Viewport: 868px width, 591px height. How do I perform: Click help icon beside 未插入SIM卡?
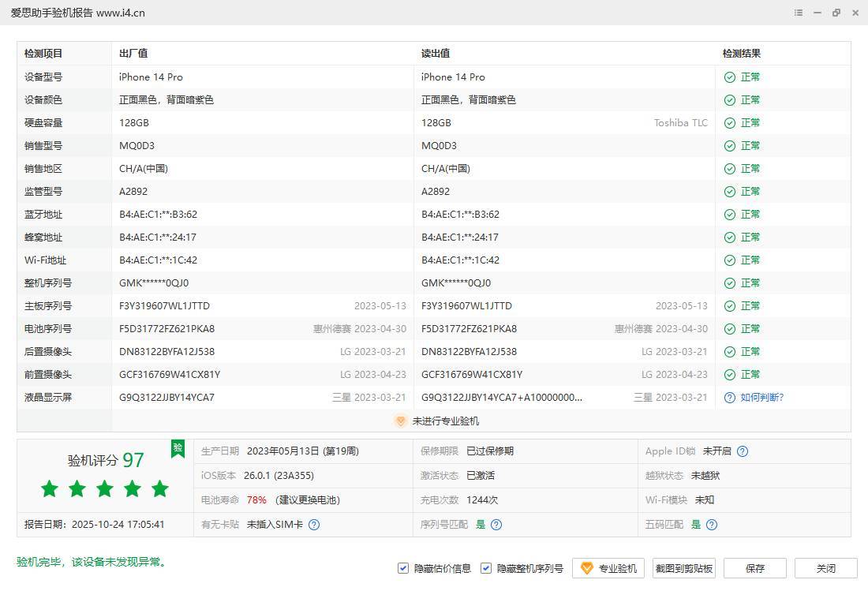[314, 525]
